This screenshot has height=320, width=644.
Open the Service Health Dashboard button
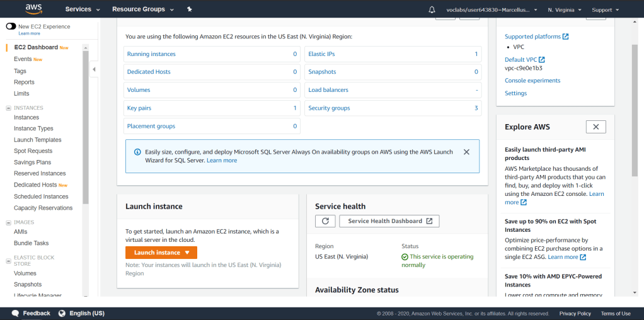click(389, 221)
